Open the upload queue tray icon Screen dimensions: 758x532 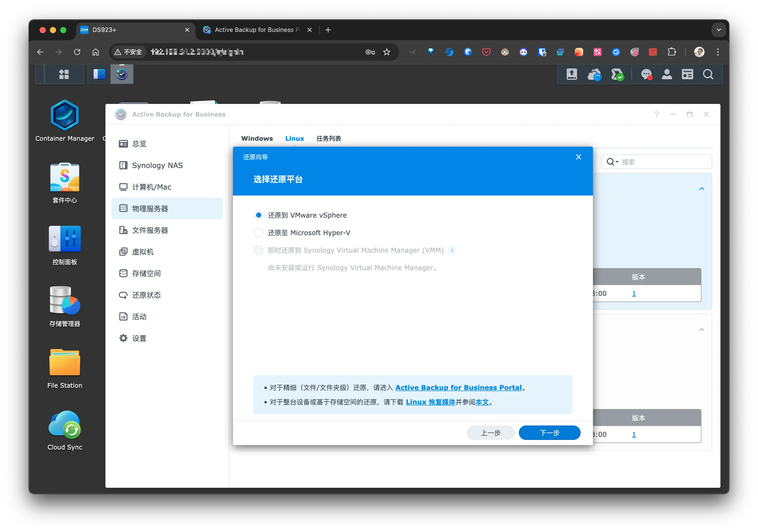[x=572, y=74]
